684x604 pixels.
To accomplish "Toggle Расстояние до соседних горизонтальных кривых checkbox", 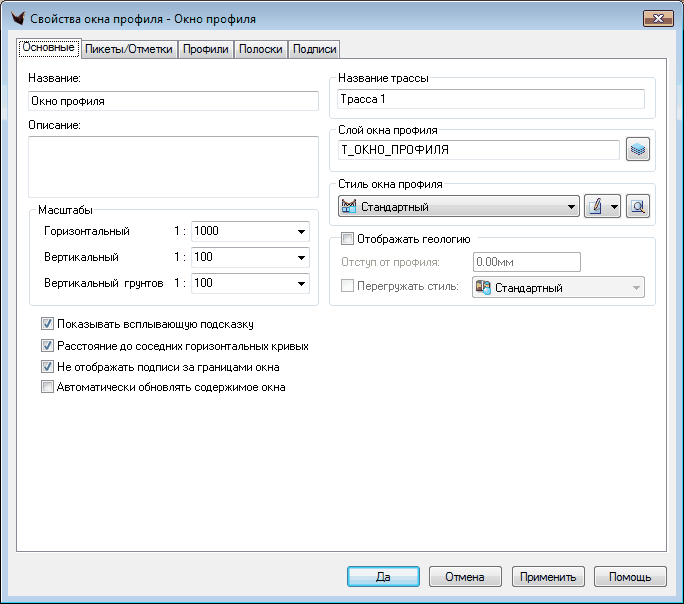I will point(47,346).
